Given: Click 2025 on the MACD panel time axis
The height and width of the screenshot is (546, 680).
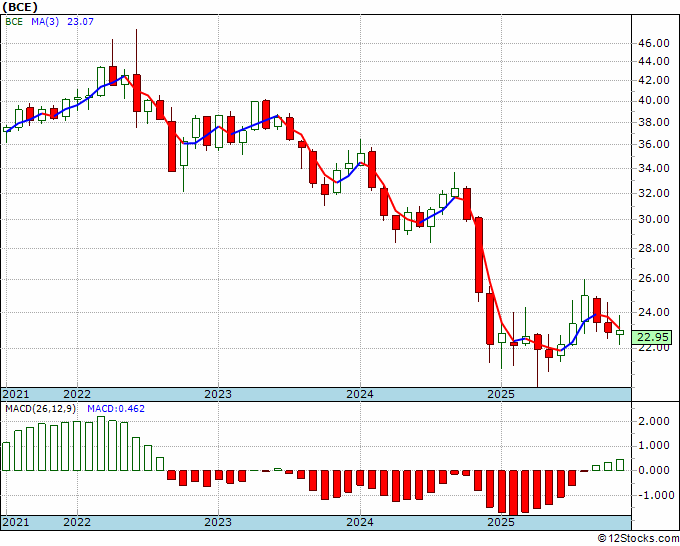Looking at the screenshot, I should tap(501, 522).
